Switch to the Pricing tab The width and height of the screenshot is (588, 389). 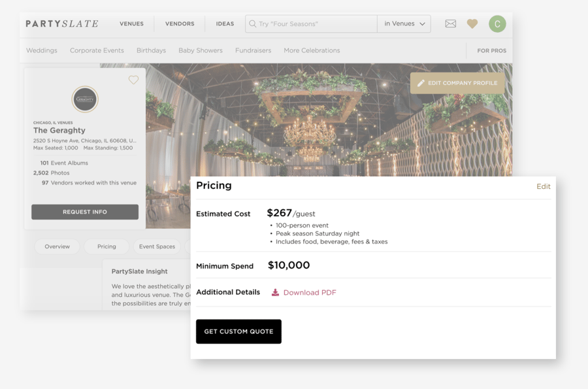tap(106, 246)
